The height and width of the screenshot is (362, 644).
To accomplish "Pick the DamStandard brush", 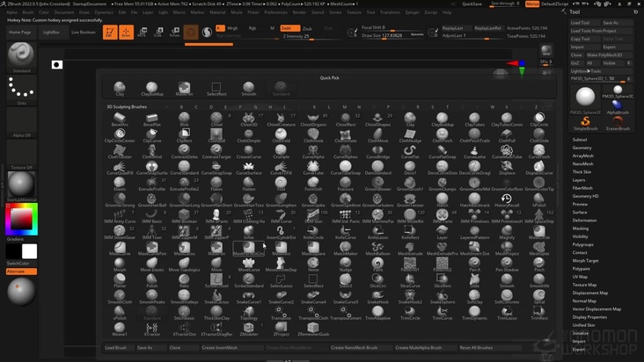I will pos(377,168).
